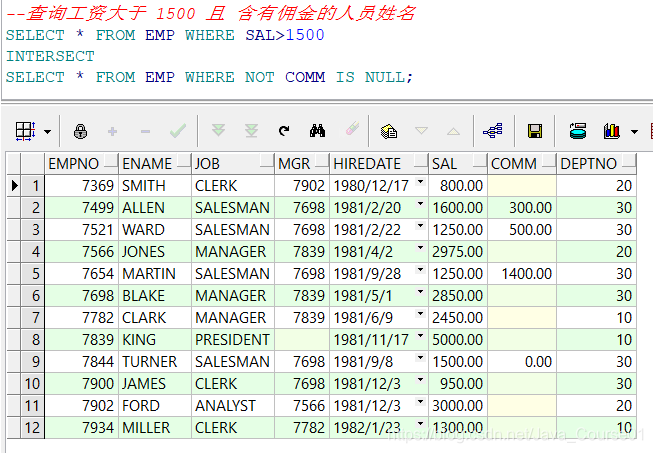
Task: Select row number 1 header
Action: (x=32, y=186)
